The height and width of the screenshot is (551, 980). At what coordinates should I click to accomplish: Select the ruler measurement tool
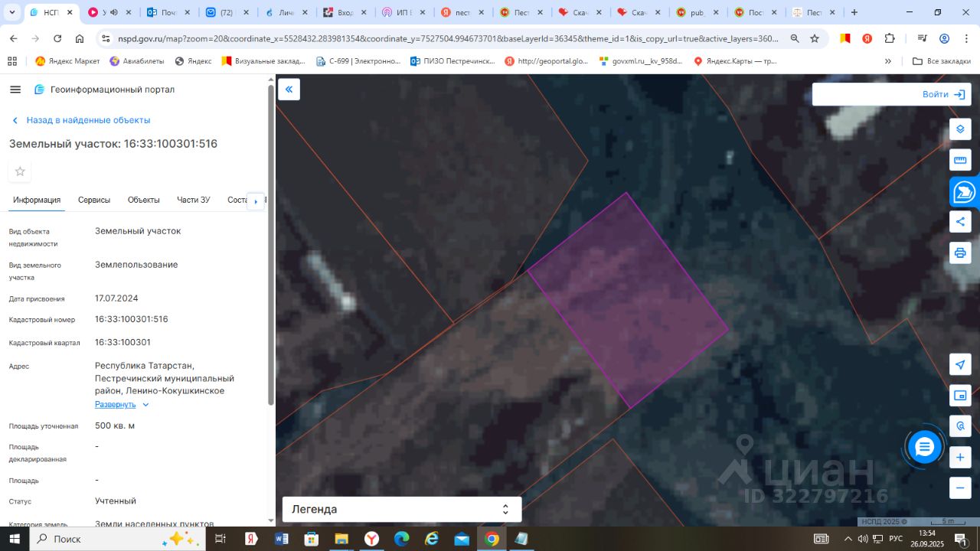click(960, 161)
